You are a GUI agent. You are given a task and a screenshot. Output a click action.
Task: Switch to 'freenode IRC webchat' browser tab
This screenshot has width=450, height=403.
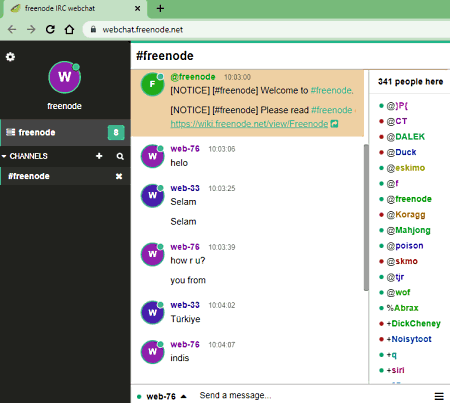75,8
